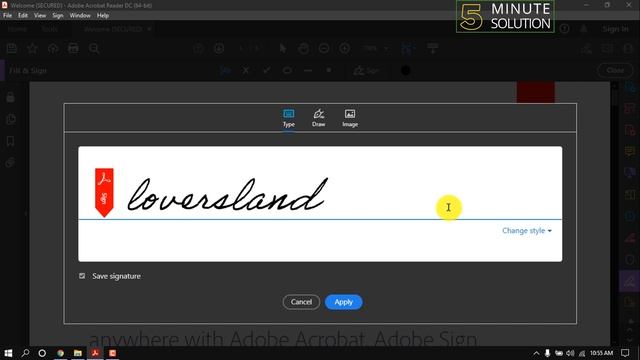The width and height of the screenshot is (640, 360).
Task: Select the crossmark X tool
Action: point(246,71)
